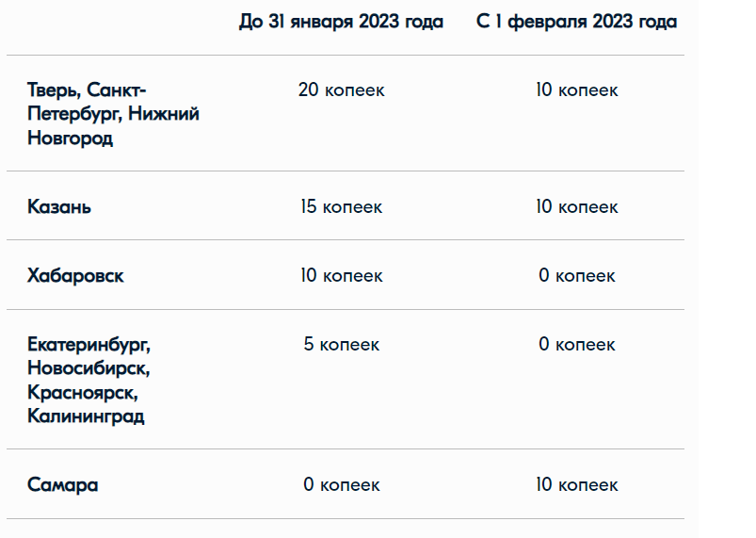Click the city name Екатеринбург
756x538 pixels.
point(88,344)
